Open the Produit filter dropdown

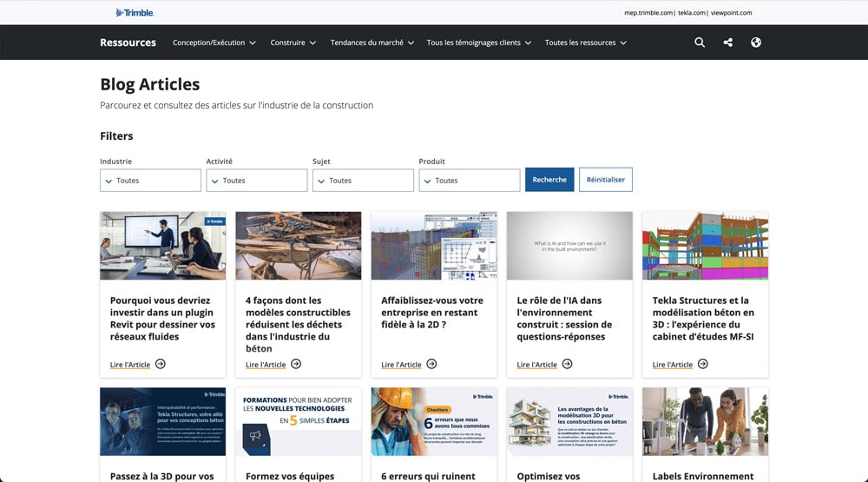coord(470,181)
